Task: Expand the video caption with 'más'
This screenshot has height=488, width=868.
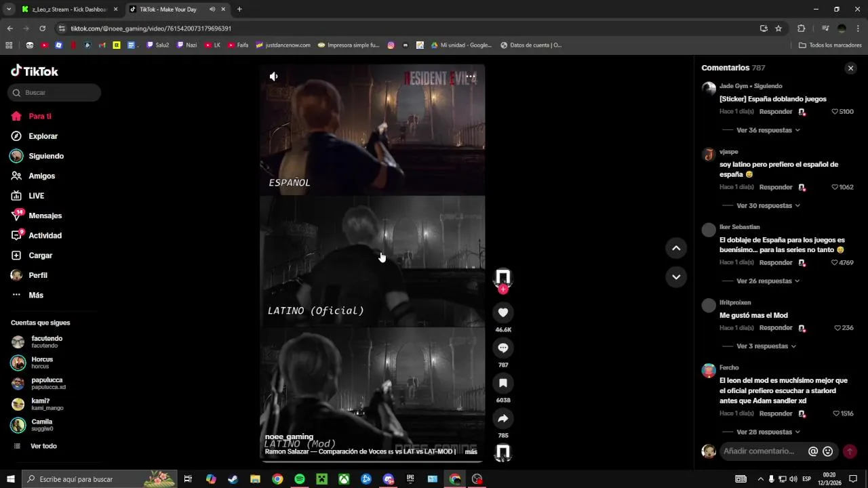Action: click(x=471, y=451)
